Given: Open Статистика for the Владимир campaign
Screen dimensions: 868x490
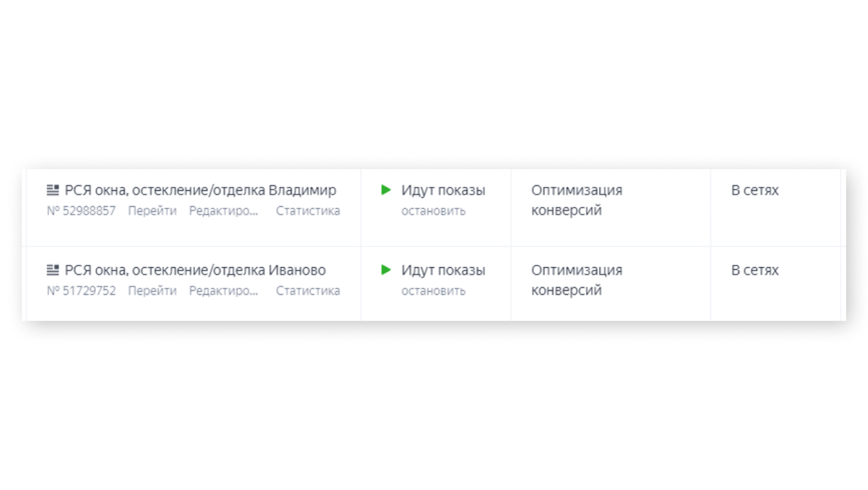Looking at the screenshot, I should 308,211.
